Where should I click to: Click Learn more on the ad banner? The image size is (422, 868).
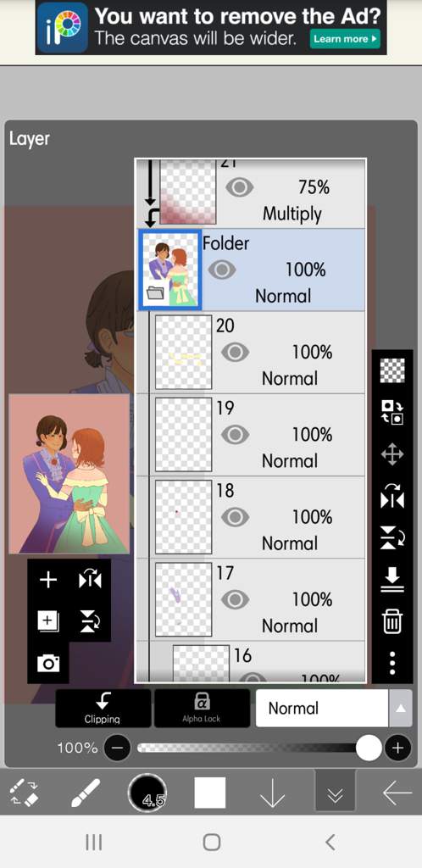tap(345, 39)
